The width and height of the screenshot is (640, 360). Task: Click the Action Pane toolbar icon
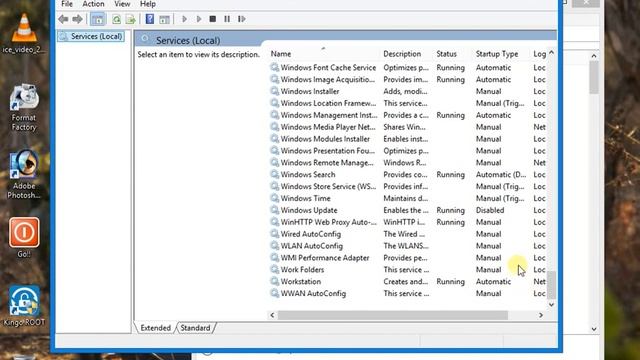(164, 19)
